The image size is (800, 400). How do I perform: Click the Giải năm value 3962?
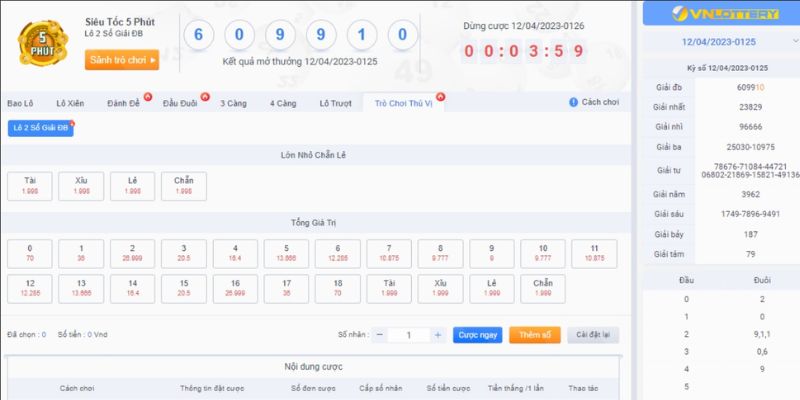point(751,194)
